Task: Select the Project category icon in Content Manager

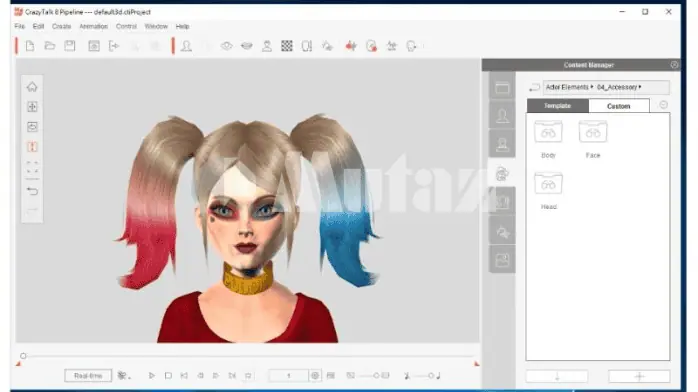Action: [x=502, y=88]
